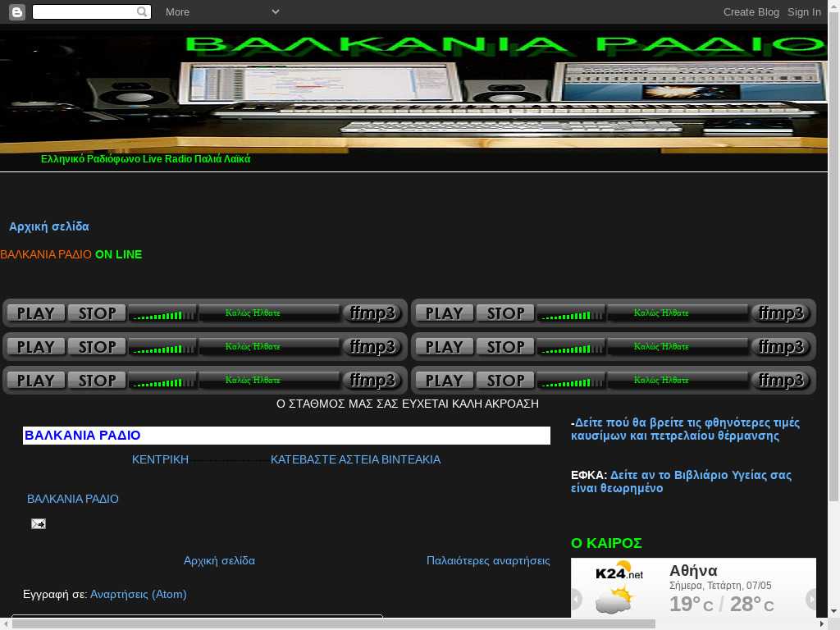
Task: Click the horizontal scrollbar thumb
Action: point(333,624)
